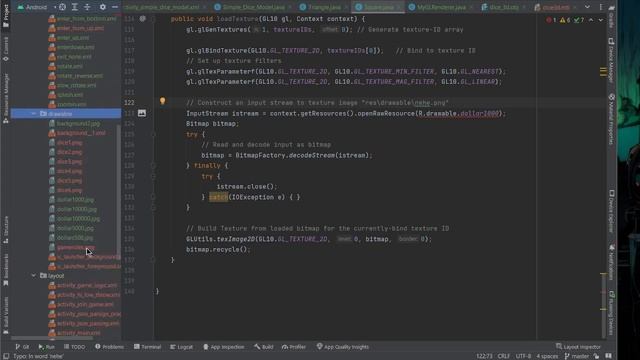Viewport: 640px width, 360px height.
Task: Click gutter image preview icon at line 123
Action: [x=142, y=113]
